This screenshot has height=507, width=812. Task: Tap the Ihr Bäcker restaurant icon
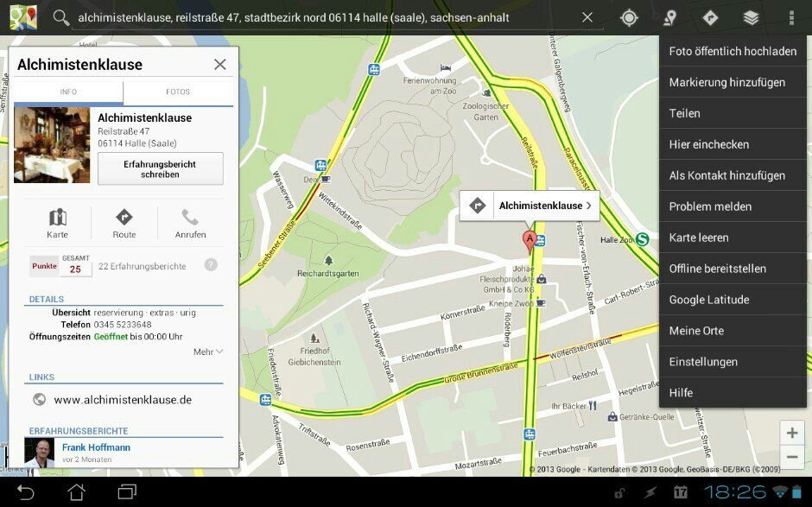coord(593,405)
